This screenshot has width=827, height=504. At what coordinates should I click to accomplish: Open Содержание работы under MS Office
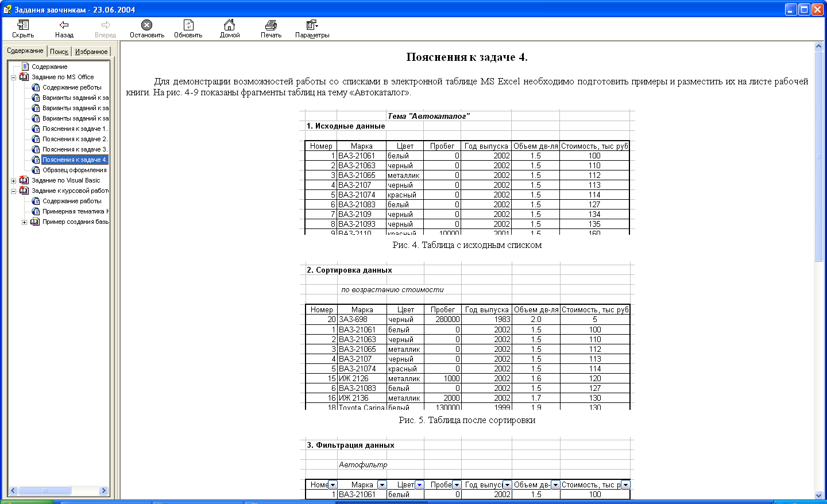72,87
